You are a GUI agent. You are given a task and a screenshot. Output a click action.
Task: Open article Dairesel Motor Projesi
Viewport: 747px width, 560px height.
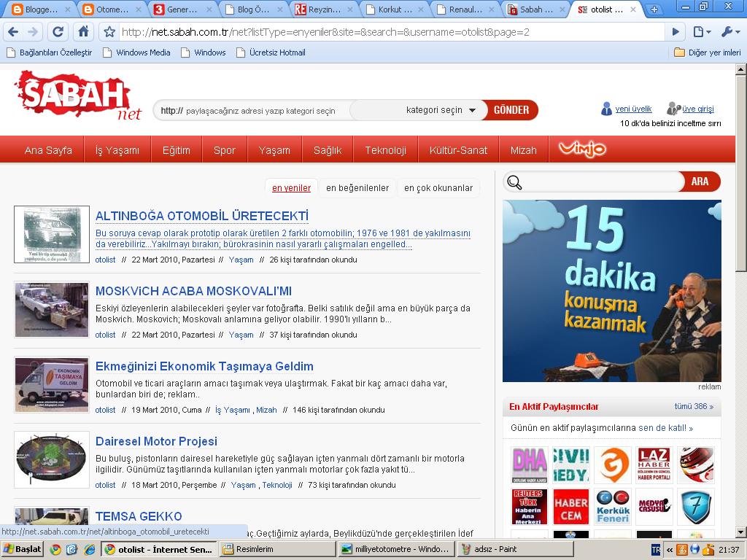pos(156,441)
